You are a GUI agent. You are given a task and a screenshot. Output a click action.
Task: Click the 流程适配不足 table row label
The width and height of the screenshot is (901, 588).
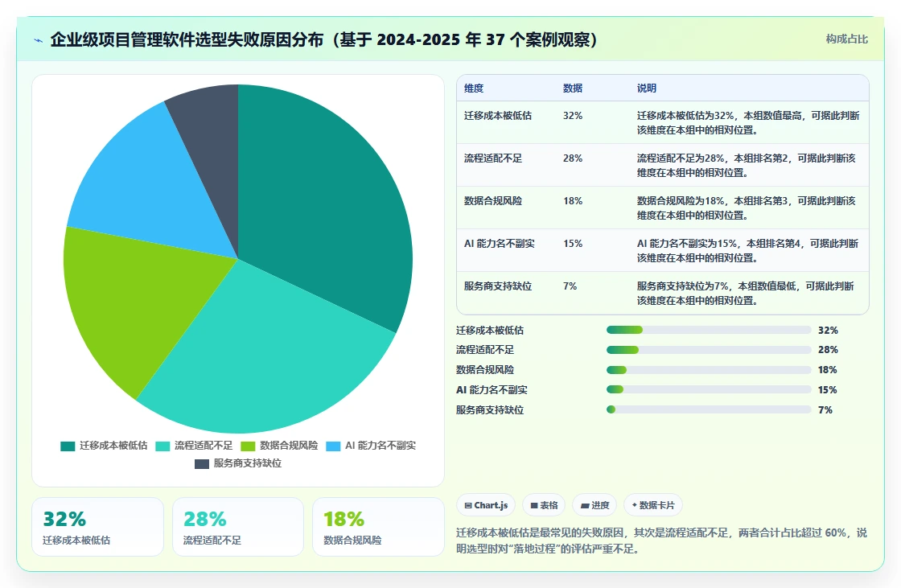click(x=493, y=158)
